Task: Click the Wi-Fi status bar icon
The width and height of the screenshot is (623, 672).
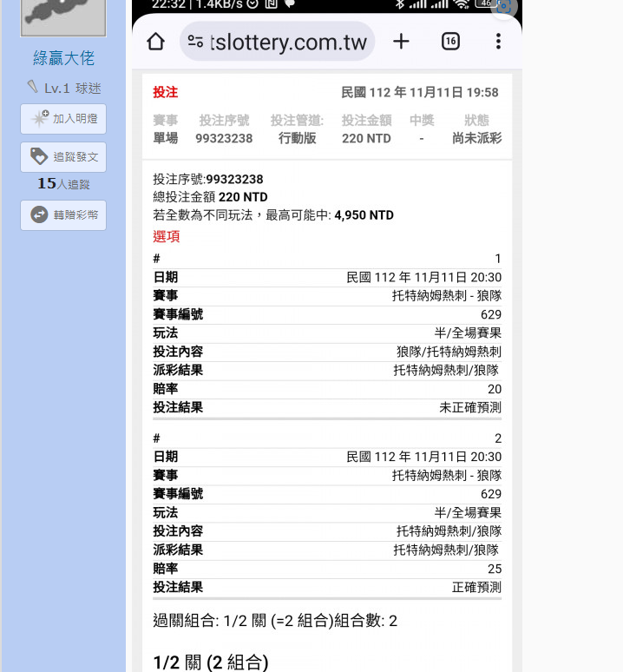Action: (x=461, y=3)
